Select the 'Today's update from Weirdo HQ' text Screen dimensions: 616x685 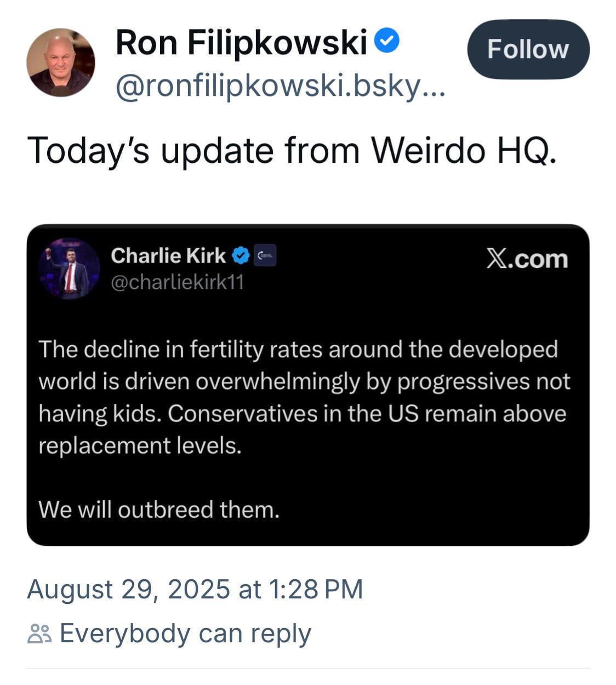pyautogui.click(x=292, y=150)
